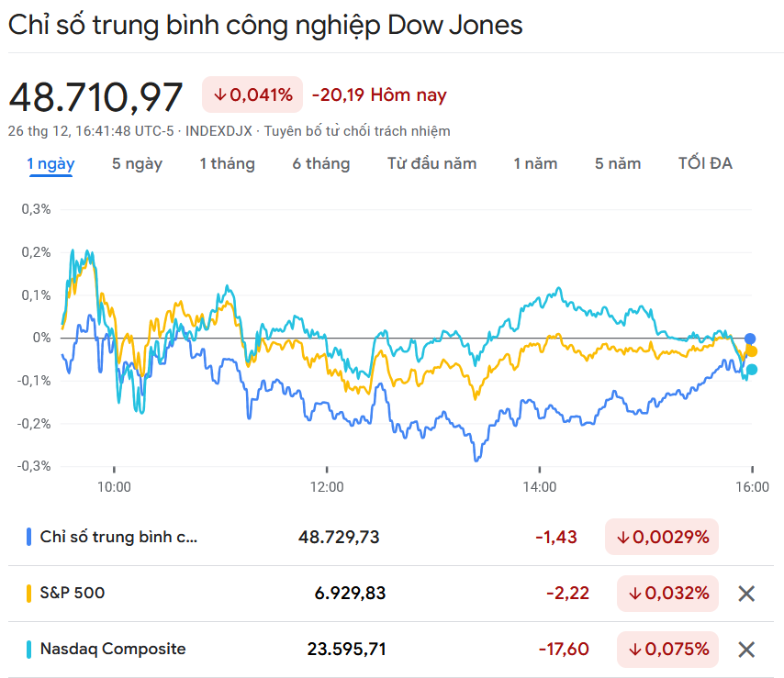Screen dimensions: 784x678
Task: Click the Nasdaq cyan endpoint dot
Action: [x=752, y=370]
